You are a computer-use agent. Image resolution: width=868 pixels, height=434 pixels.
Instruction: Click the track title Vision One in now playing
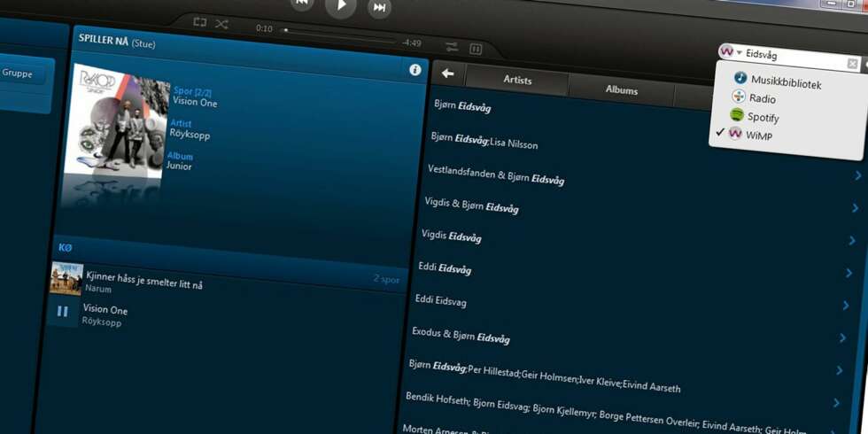pyautogui.click(x=195, y=103)
